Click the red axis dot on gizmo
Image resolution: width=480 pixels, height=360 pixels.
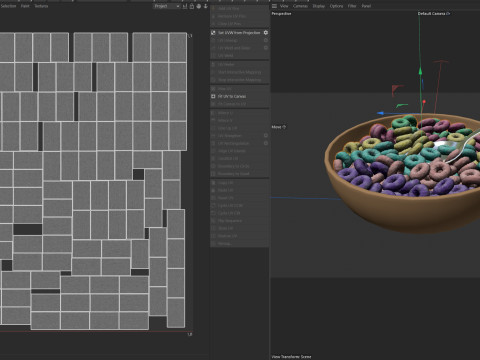pyautogui.click(x=424, y=101)
